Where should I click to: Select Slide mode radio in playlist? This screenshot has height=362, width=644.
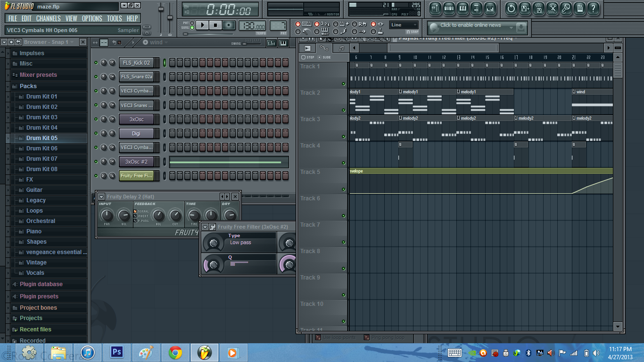click(320, 58)
